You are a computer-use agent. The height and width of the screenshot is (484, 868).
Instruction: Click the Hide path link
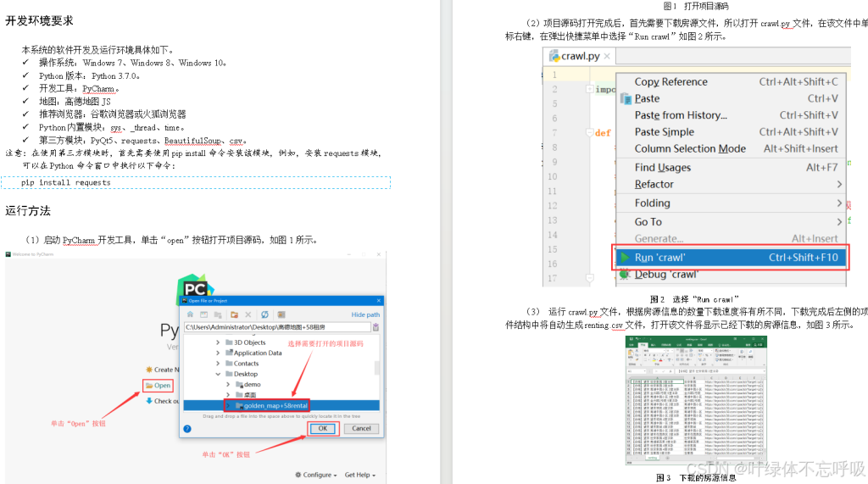coord(365,314)
